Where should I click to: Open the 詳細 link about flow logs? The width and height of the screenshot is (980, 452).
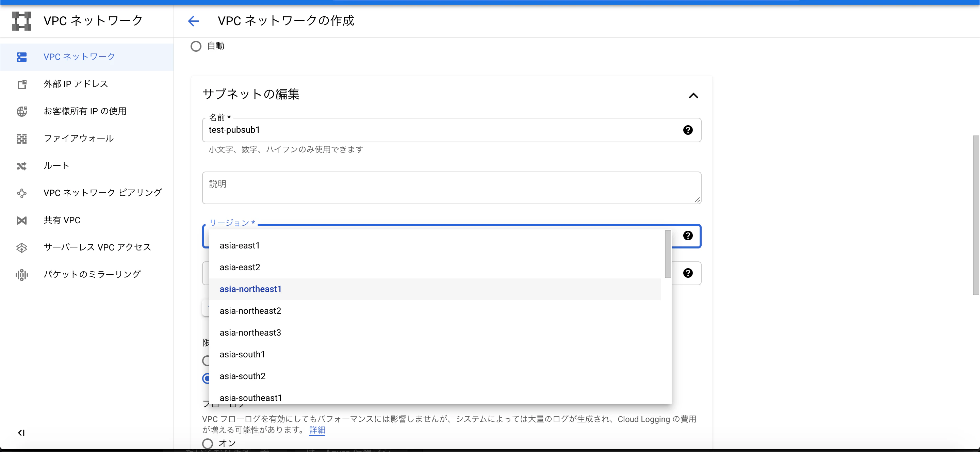coord(317,430)
